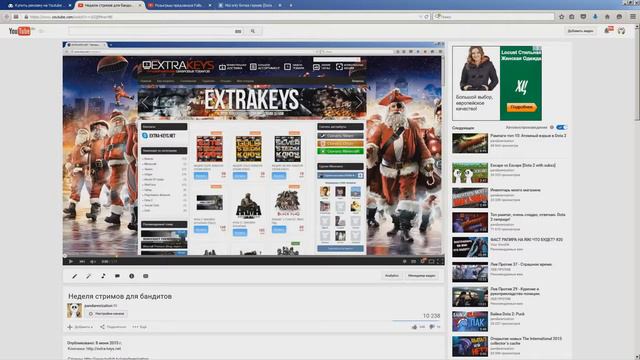The image size is (640, 360).
Task: Click the Autoplay info icon
Action: tap(552, 127)
